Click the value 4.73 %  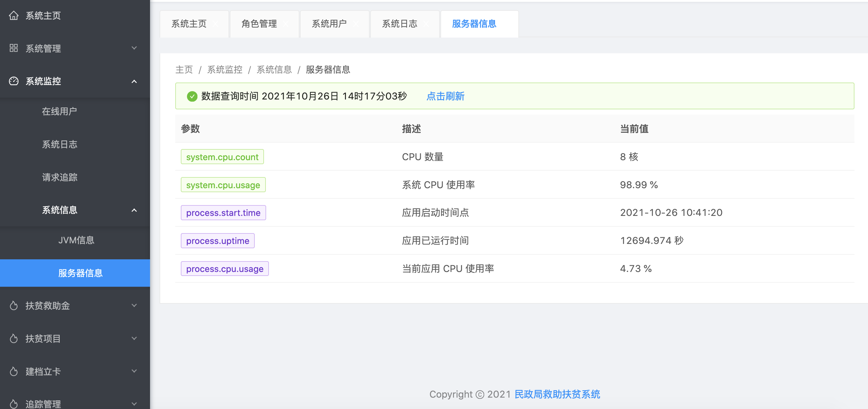point(636,269)
